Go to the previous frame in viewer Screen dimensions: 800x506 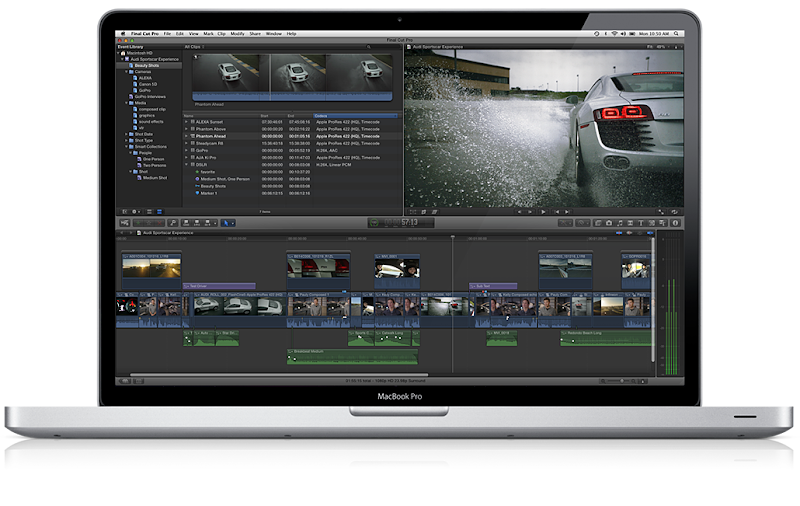click(520, 212)
